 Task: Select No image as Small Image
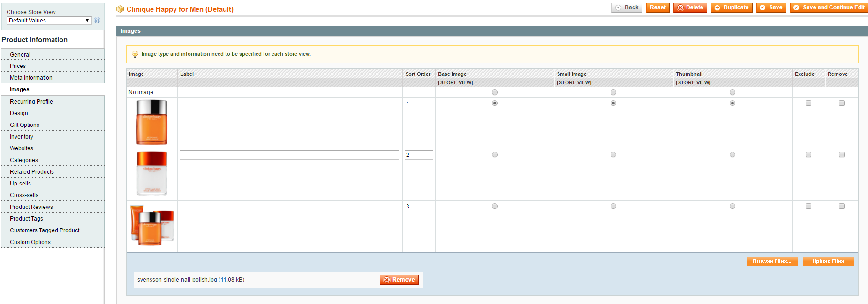coord(613,92)
